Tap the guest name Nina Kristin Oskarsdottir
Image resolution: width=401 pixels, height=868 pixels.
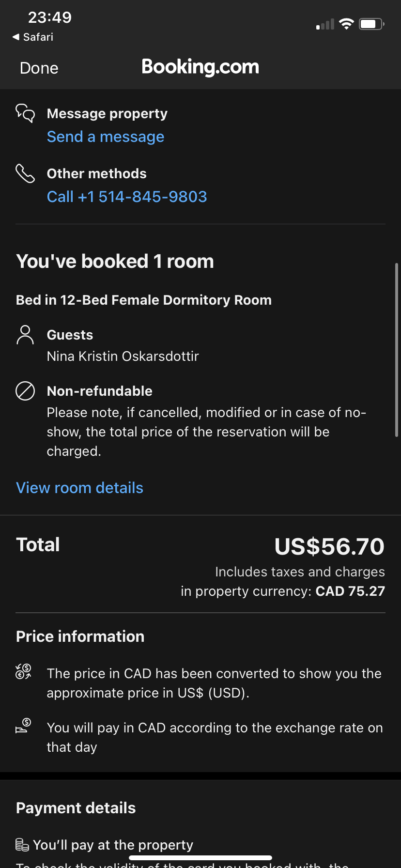click(x=123, y=356)
